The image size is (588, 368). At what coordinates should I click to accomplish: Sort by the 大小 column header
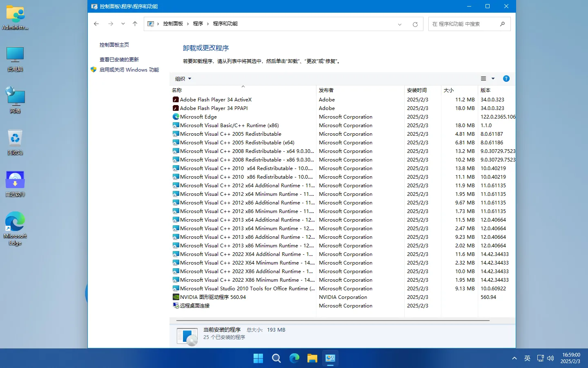459,90
